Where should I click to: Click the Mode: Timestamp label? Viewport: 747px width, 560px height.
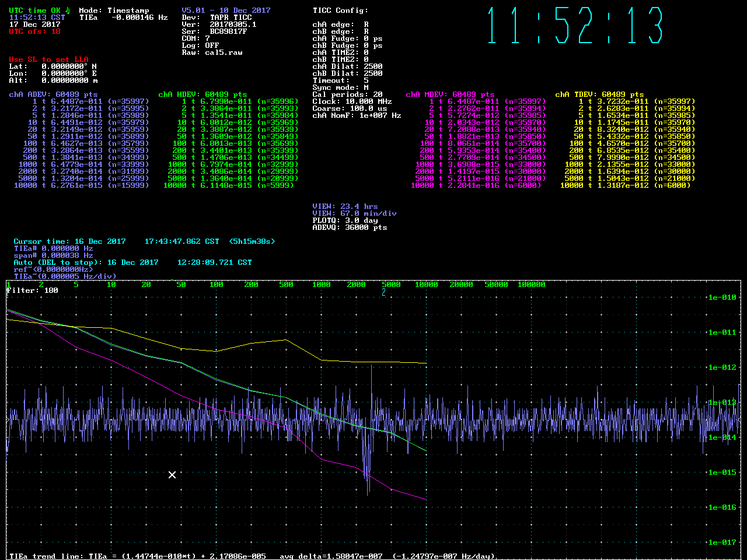(114, 10)
